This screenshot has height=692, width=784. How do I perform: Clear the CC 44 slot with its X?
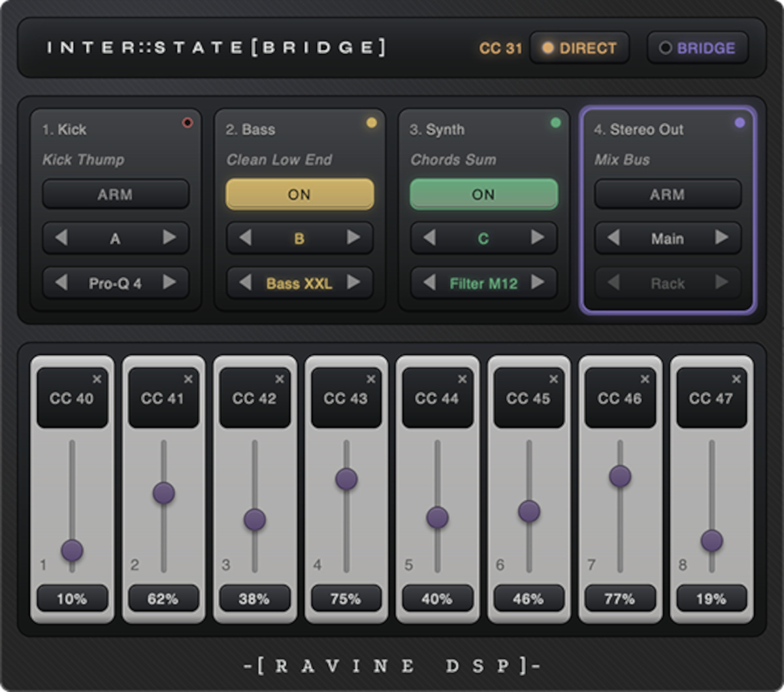point(463,379)
